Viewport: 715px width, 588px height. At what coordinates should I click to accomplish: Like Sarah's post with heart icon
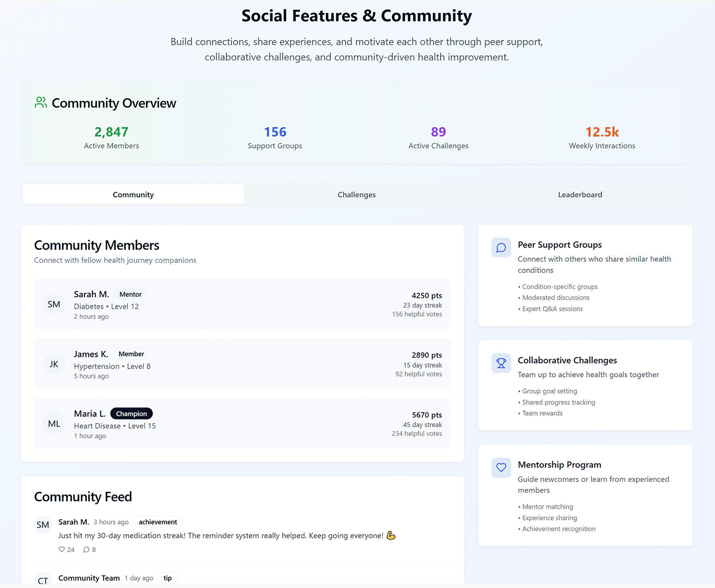point(62,550)
